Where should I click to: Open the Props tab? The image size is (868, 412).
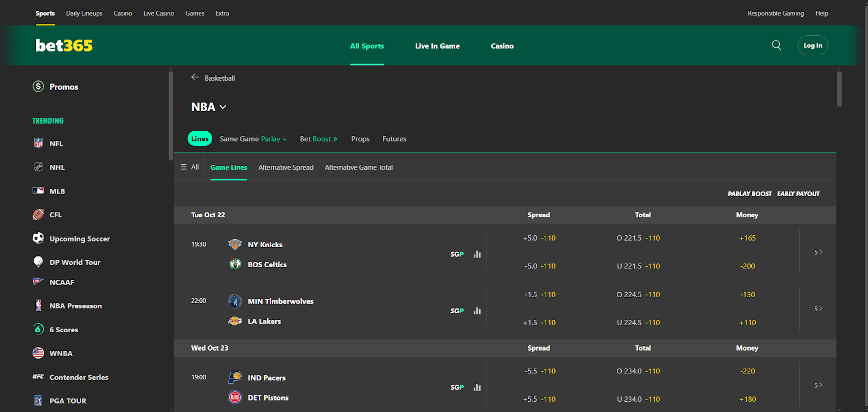coord(360,139)
